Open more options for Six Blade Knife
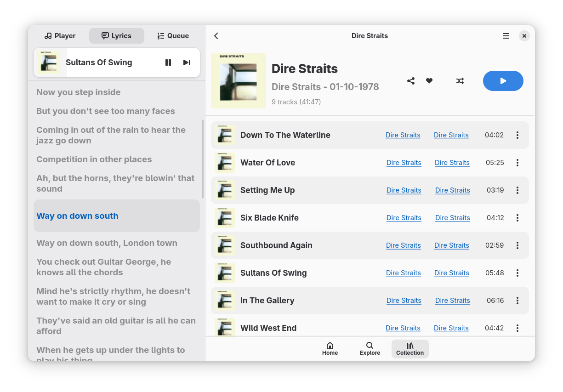 click(518, 218)
